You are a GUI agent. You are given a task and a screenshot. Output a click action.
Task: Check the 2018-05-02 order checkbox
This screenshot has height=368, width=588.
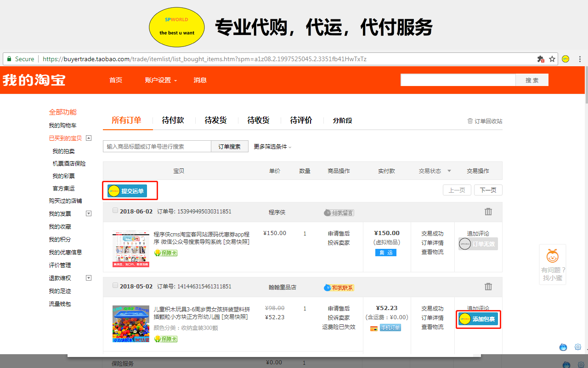click(x=115, y=285)
